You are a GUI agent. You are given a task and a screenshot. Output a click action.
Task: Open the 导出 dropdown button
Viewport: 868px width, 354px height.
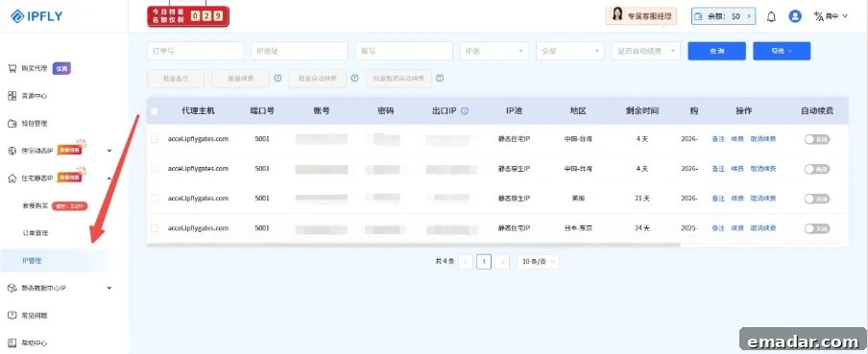(x=782, y=51)
